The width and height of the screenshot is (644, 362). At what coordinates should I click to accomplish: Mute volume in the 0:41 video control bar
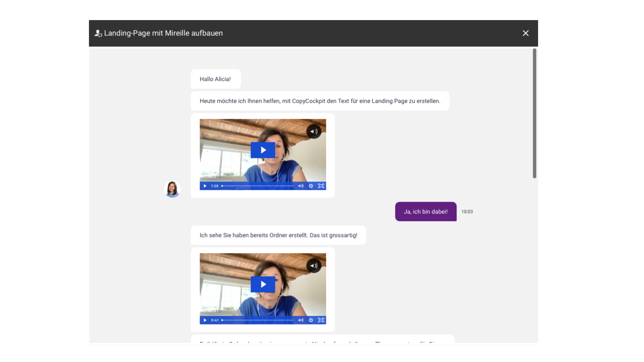(301, 320)
